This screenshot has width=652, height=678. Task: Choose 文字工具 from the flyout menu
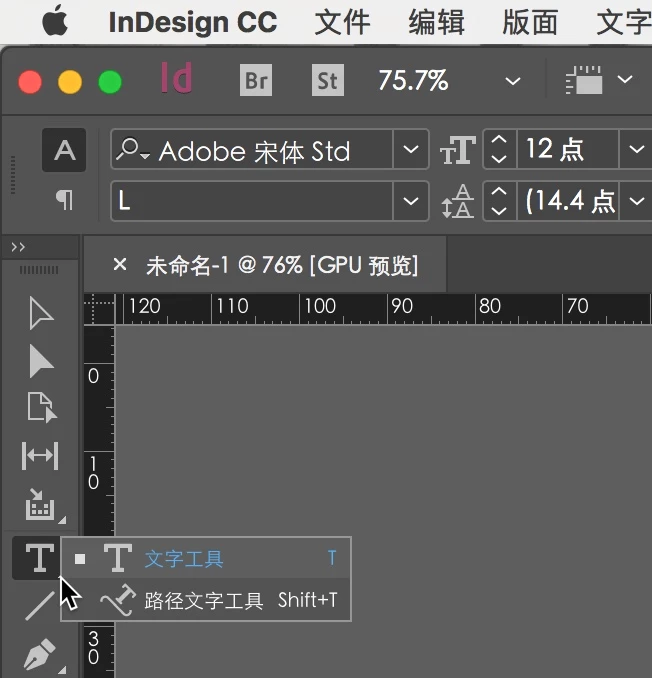(x=206, y=558)
